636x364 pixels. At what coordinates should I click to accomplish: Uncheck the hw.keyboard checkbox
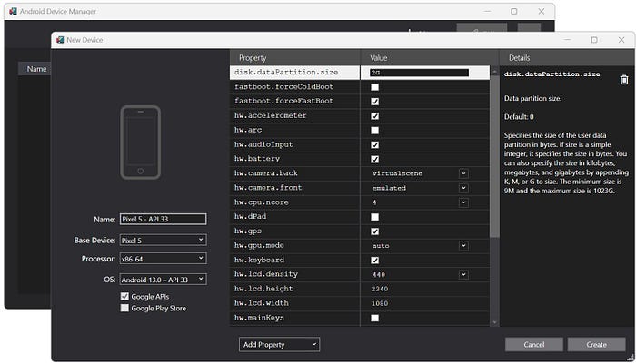[374, 261]
